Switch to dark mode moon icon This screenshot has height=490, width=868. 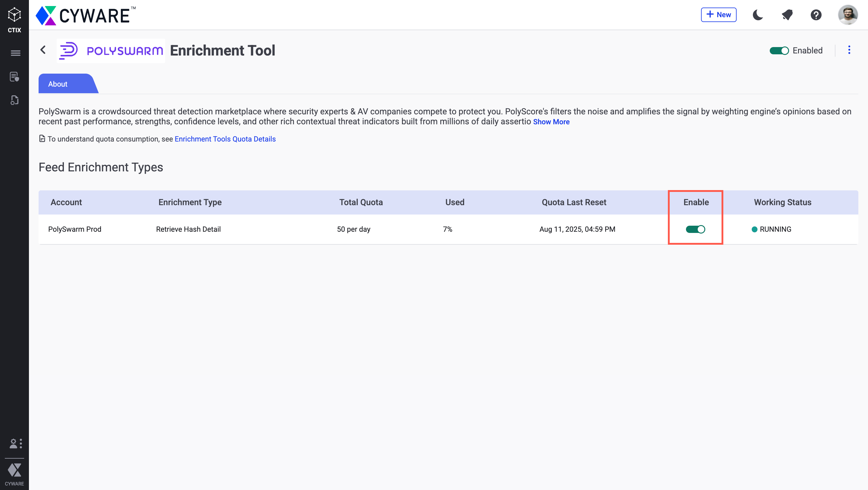pos(758,15)
